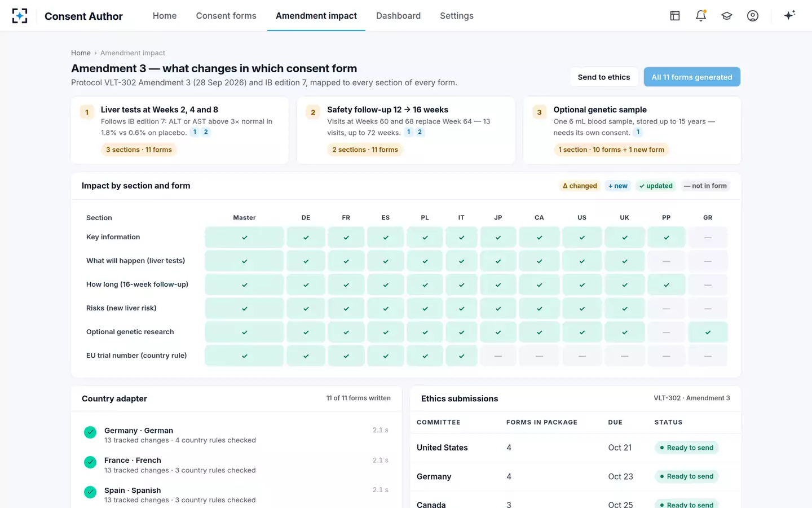The width and height of the screenshot is (812, 508).
Task: Click the All 11 forms generated button
Action: tap(692, 77)
